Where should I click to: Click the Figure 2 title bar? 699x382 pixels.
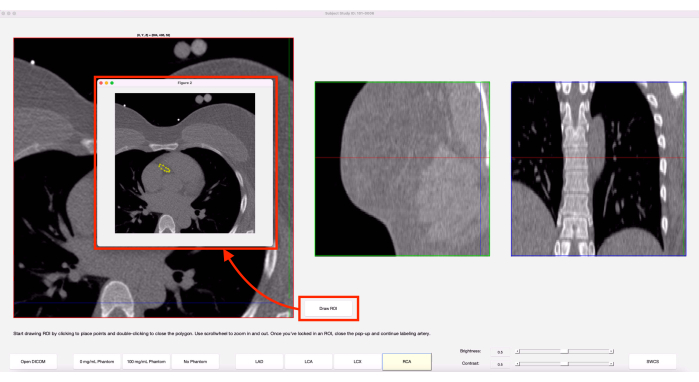[x=185, y=83]
